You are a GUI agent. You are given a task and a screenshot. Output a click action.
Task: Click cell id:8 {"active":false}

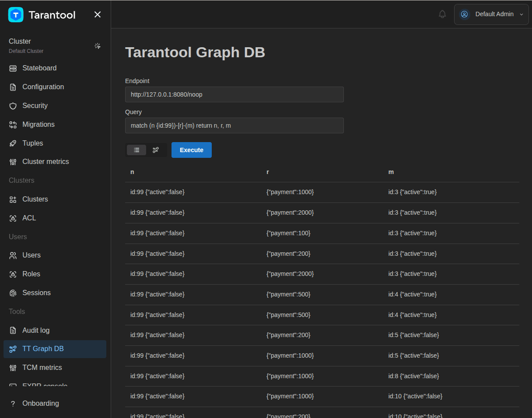(x=413, y=376)
